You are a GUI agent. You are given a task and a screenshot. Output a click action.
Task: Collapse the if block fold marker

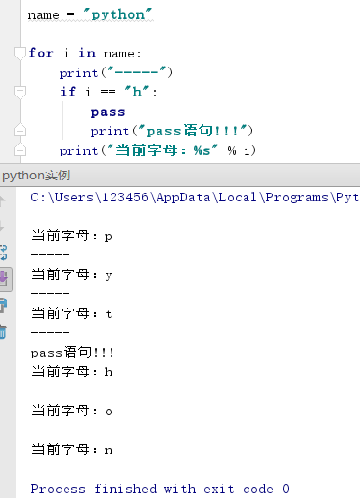click(x=20, y=91)
